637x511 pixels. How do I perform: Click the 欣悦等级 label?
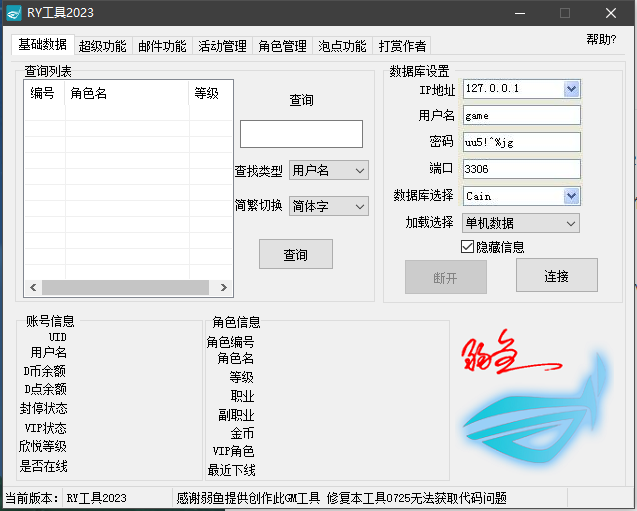point(43,446)
